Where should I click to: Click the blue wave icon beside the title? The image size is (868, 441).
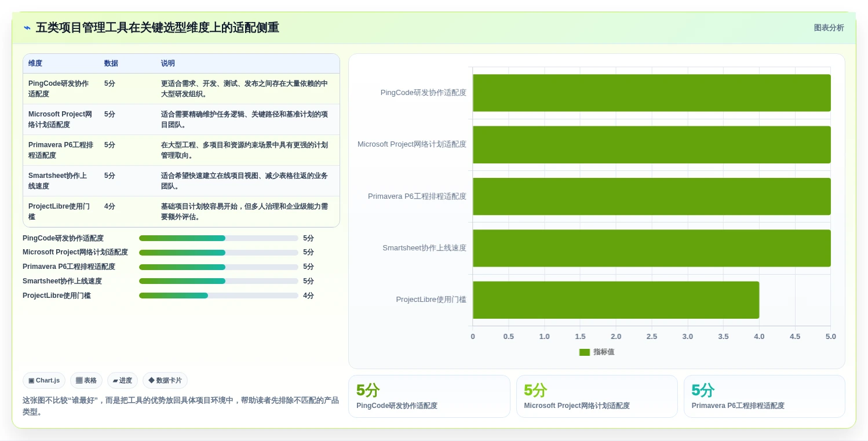coord(27,28)
